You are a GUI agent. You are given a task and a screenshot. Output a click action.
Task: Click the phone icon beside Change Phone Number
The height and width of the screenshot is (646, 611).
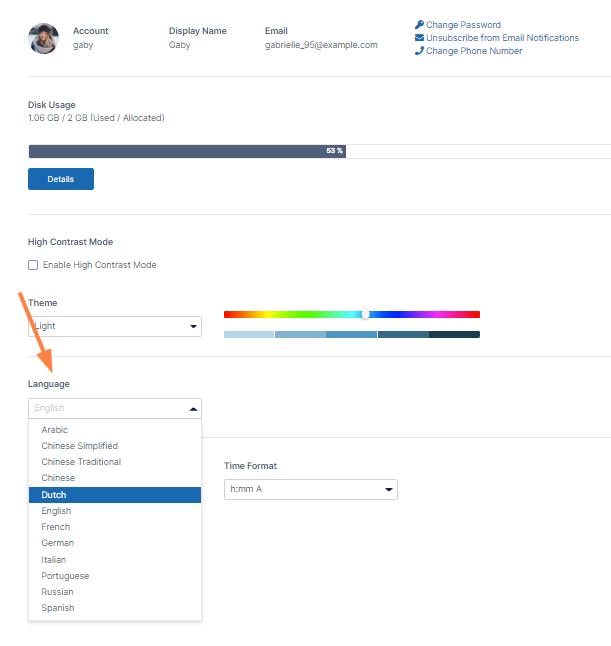click(419, 51)
